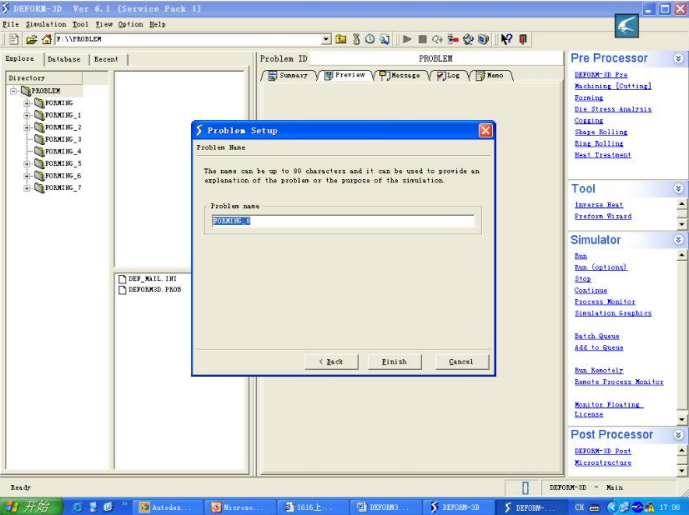The image size is (689, 515).
Task: Click the home directory icon
Action: (x=47, y=40)
